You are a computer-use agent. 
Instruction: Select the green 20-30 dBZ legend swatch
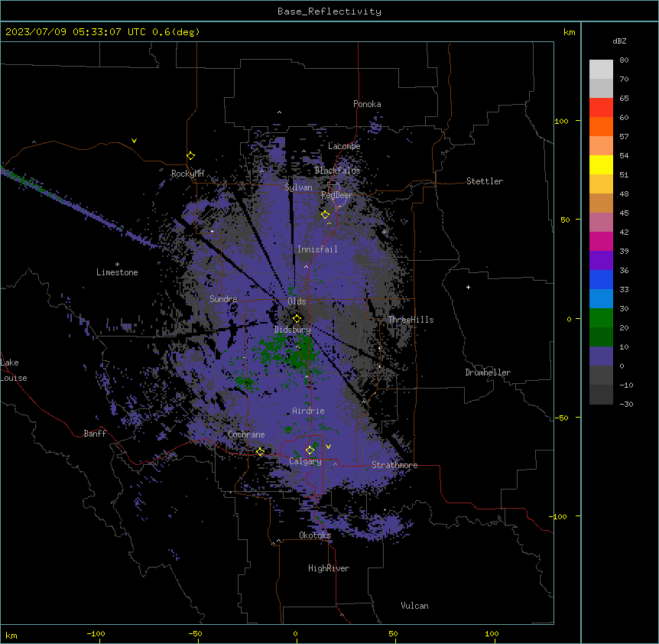coord(601,318)
